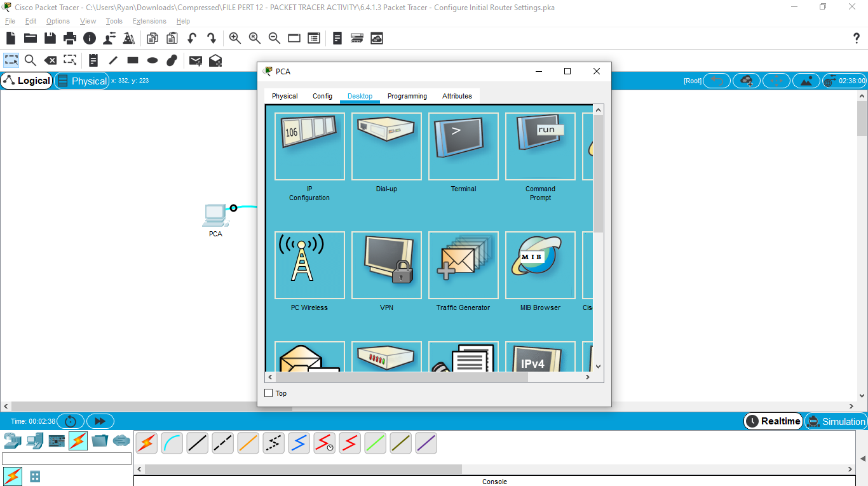Screen dimensions: 868x486
Task: Open the Network Information icon
Action: click(90, 38)
